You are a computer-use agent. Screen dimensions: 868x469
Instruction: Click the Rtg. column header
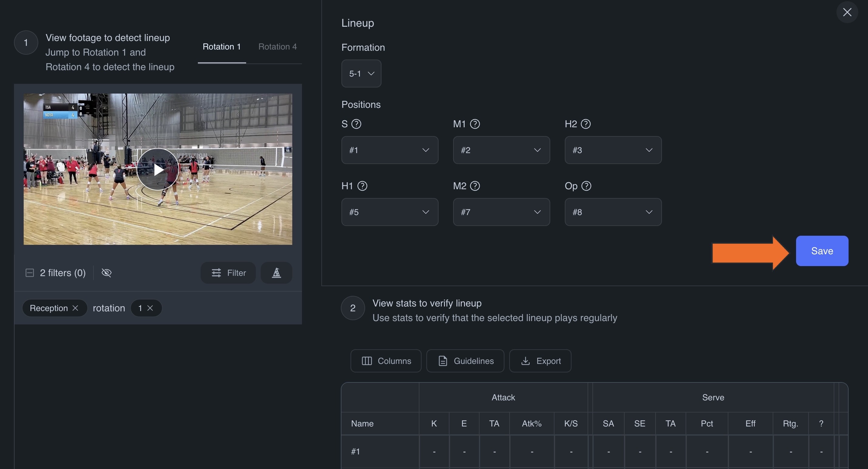(x=791, y=423)
